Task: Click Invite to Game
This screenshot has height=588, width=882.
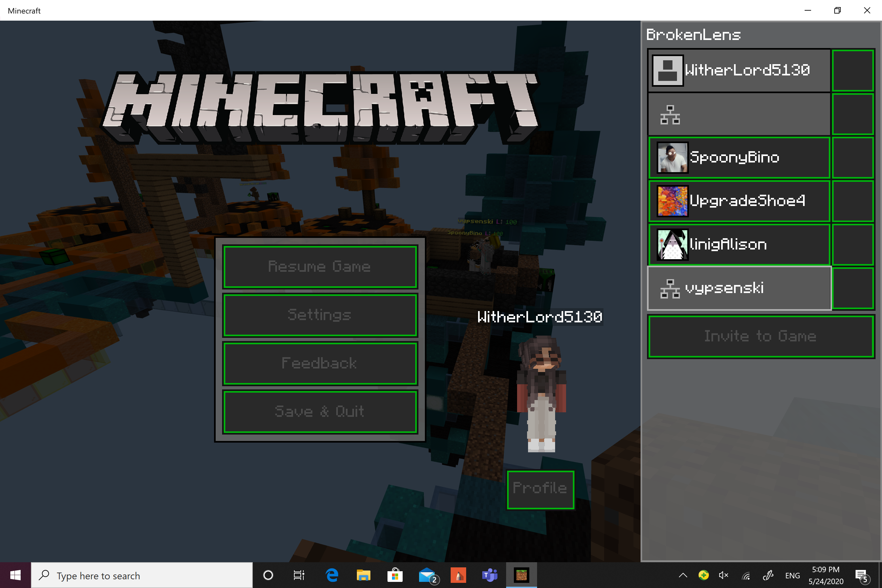Action: [x=761, y=336]
